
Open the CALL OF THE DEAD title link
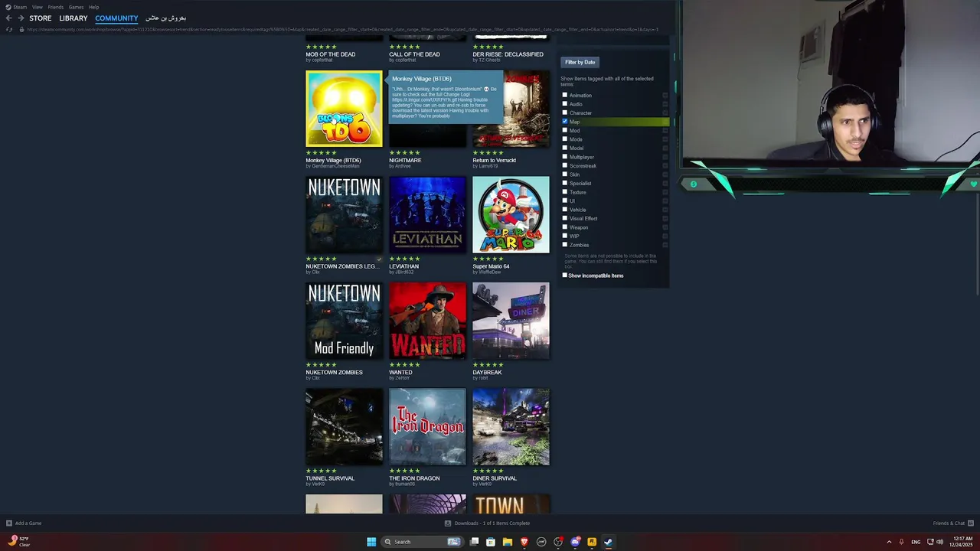(x=414, y=54)
